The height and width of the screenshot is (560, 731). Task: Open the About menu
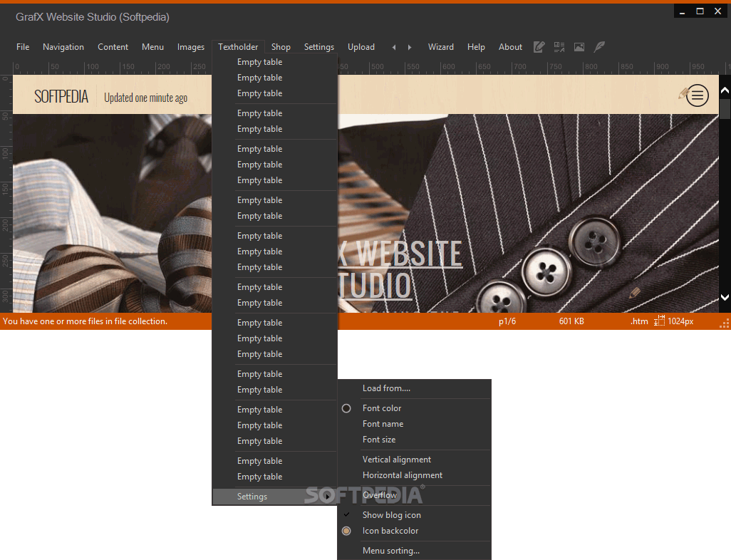click(x=510, y=47)
